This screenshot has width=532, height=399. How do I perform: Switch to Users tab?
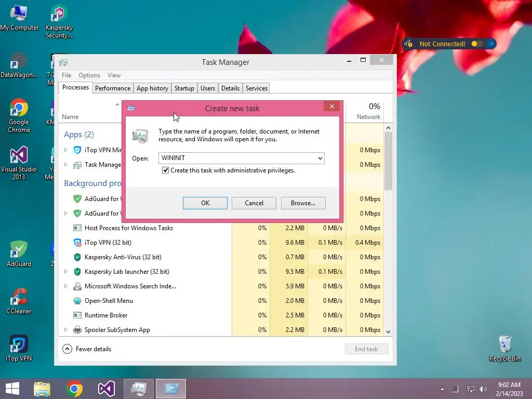[208, 88]
